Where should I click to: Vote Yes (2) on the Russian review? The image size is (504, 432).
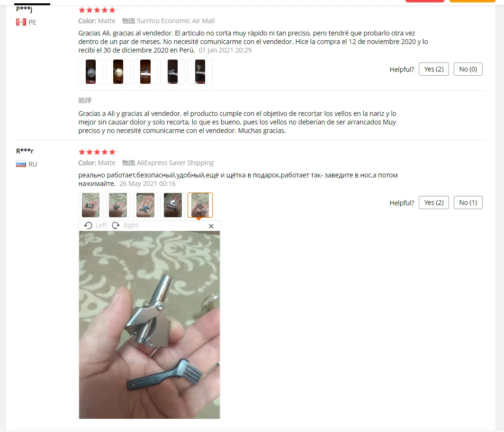point(433,203)
